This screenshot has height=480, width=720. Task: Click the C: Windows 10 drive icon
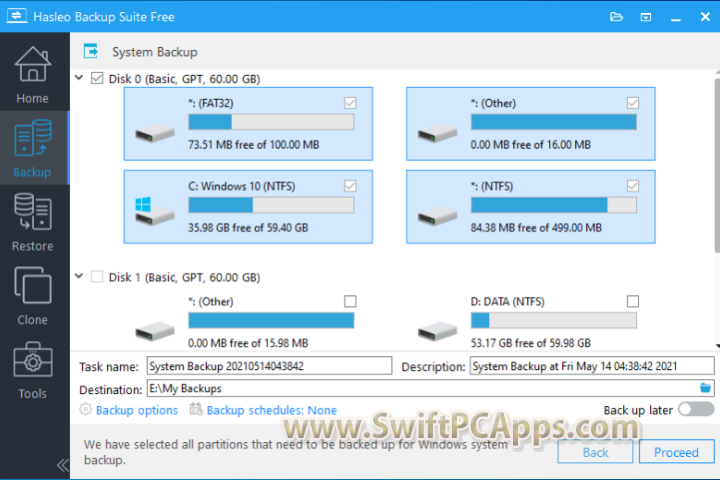click(154, 211)
